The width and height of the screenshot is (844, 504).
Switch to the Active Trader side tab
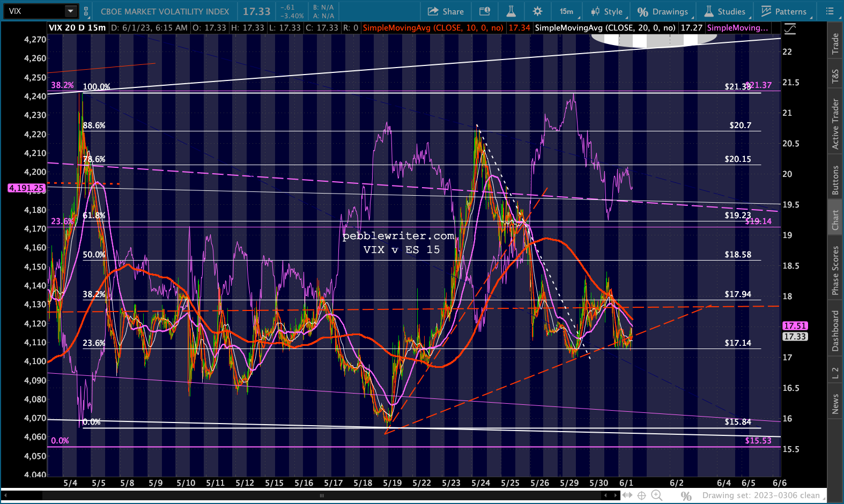click(835, 124)
